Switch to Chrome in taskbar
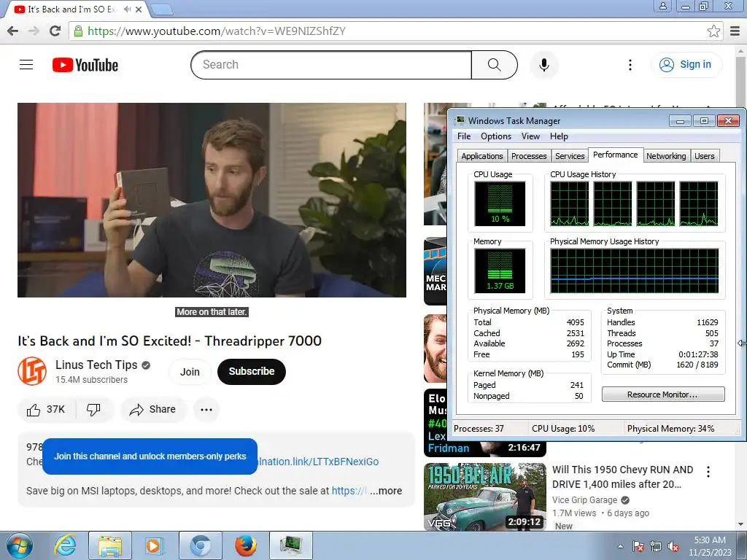Viewport: 747px width, 560px height. tap(201, 545)
